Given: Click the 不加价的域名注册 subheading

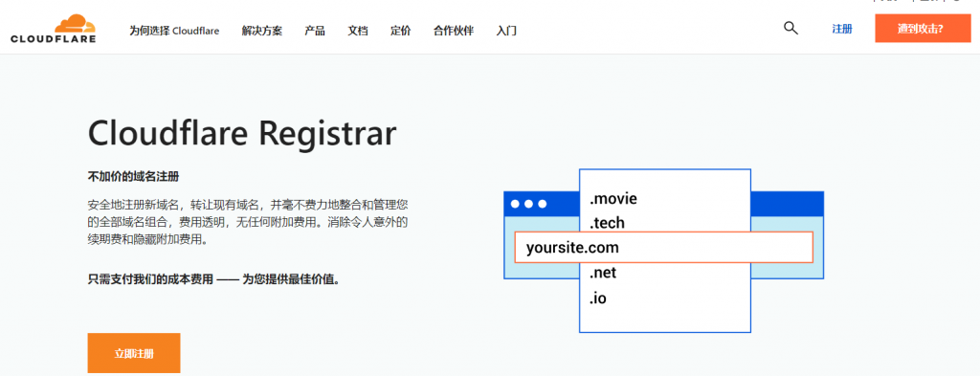Looking at the screenshot, I should 133,177.
